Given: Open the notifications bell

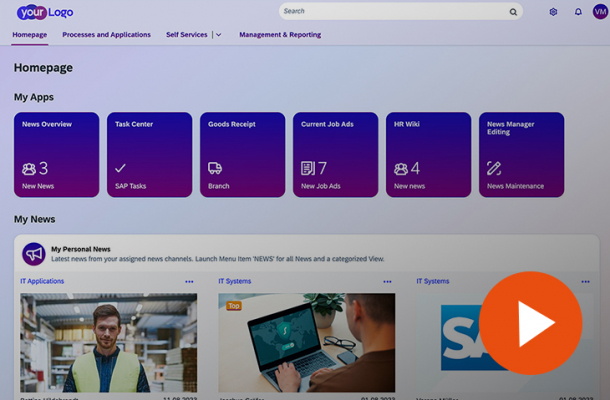Looking at the screenshot, I should [578, 12].
